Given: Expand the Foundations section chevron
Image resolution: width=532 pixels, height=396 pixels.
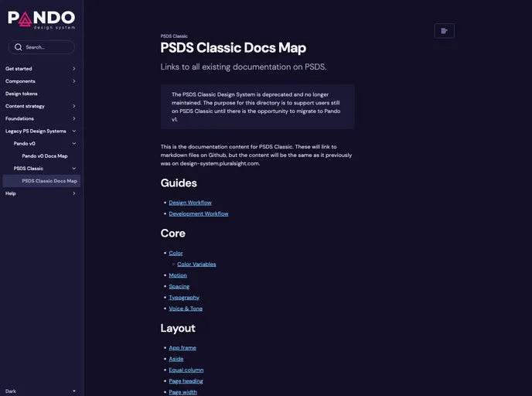Looking at the screenshot, I should pyautogui.click(x=74, y=118).
